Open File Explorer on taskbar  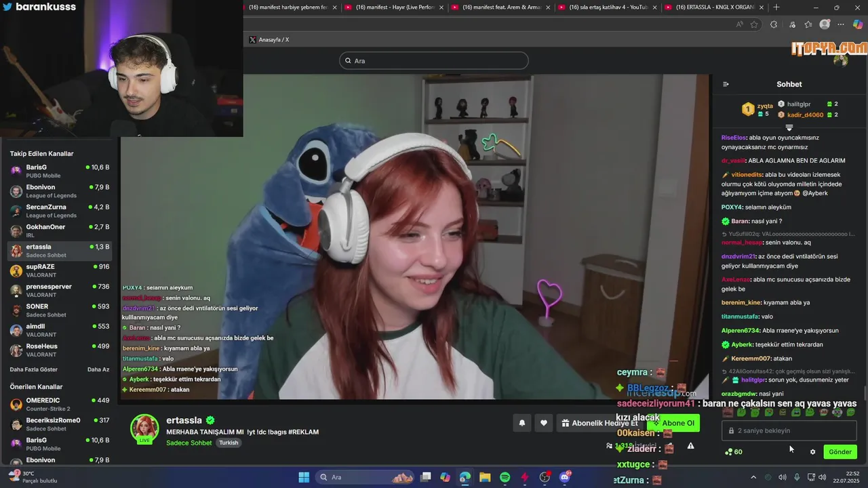click(485, 477)
